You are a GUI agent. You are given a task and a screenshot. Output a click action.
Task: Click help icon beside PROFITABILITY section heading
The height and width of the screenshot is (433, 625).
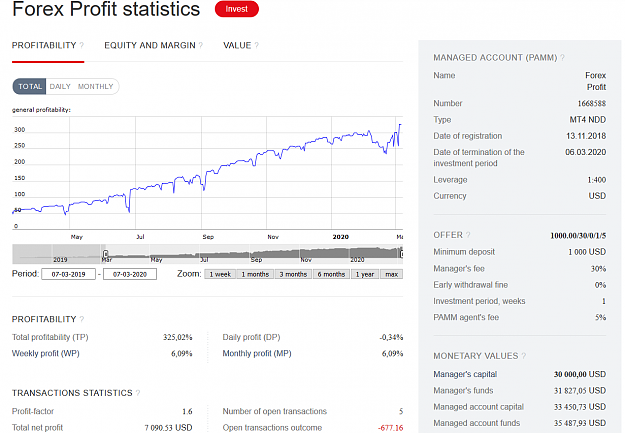pos(82,319)
